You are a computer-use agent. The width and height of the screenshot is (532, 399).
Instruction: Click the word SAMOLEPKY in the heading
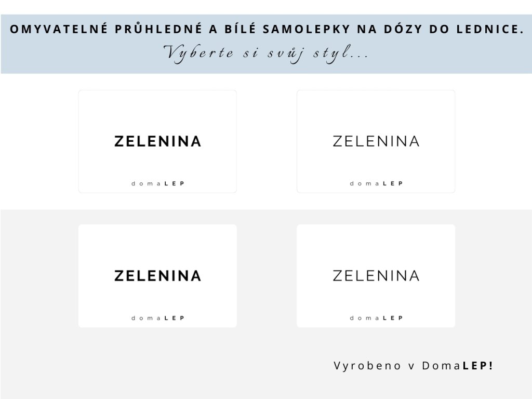point(307,30)
